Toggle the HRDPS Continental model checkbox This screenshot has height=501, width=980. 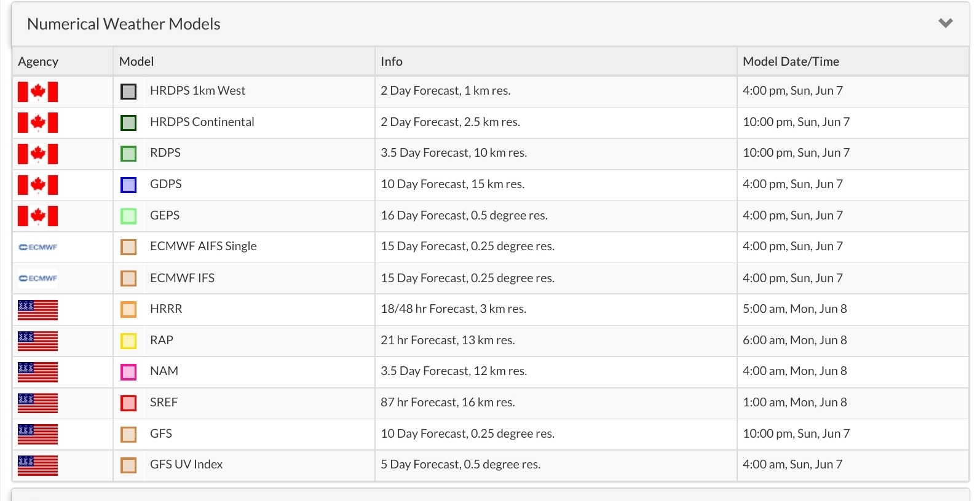pos(128,122)
